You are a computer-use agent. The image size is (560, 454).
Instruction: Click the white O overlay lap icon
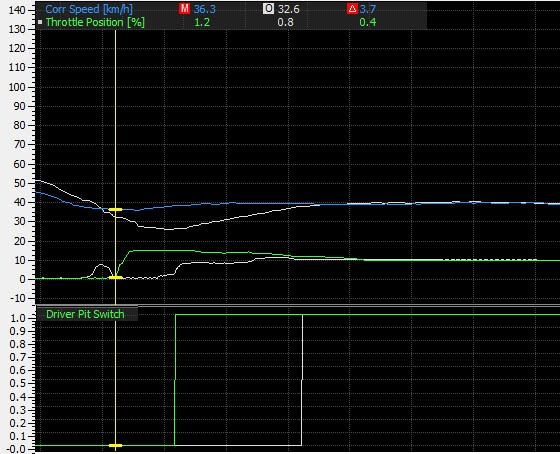[268, 9]
